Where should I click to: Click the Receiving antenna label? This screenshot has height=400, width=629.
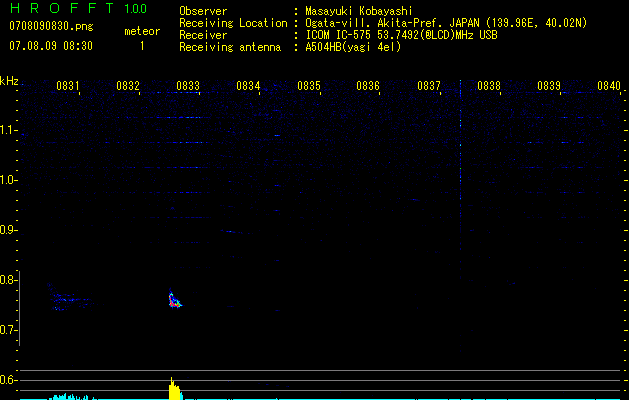(x=230, y=47)
